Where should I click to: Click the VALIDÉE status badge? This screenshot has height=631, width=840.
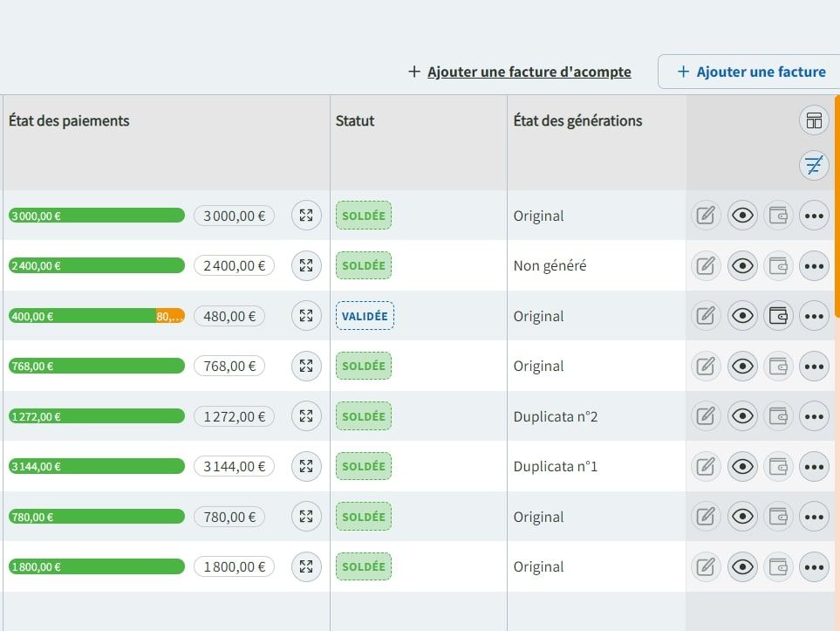click(x=365, y=316)
